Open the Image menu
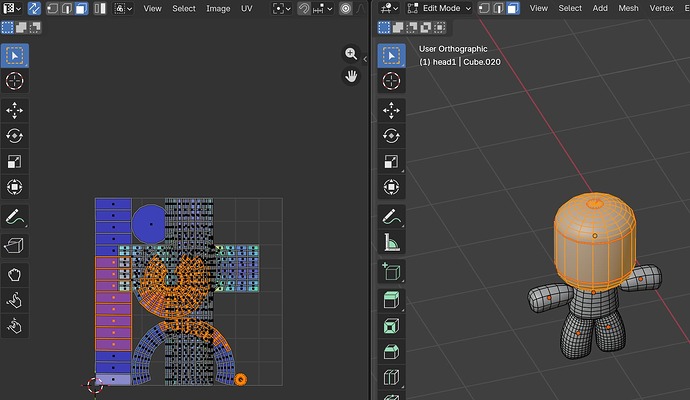The width and height of the screenshot is (690, 400). pos(218,8)
